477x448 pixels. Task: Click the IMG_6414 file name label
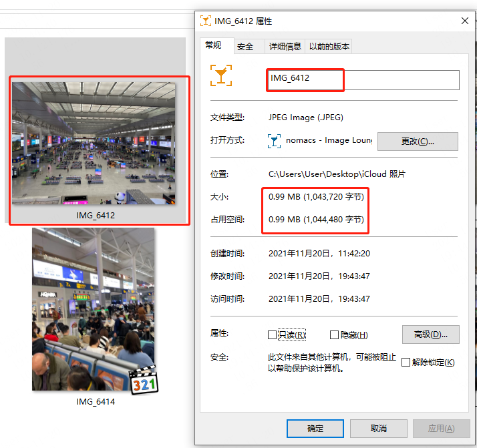[96, 402]
